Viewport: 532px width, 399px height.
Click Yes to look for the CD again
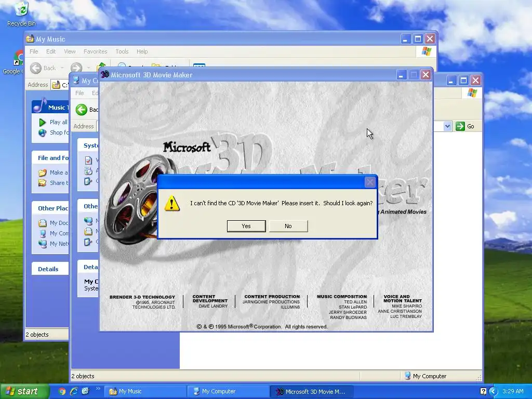246,226
